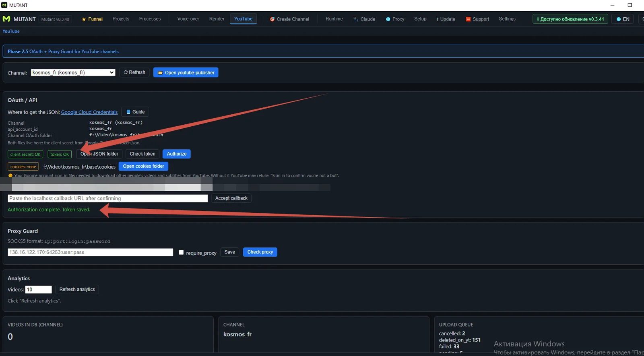Enable the require_proxy checkbox
The width and height of the screenshot is (644, 356).
click(x=181, y=253)
